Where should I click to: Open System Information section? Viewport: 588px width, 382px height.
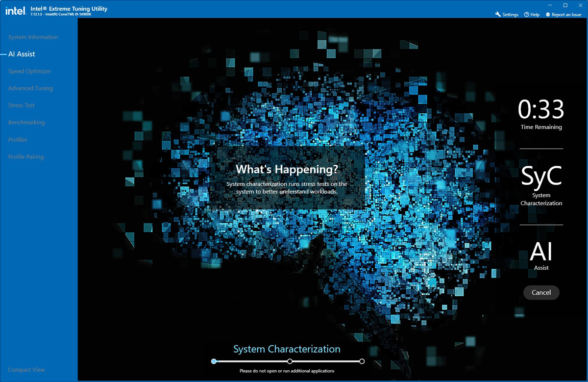pos(33,37)
